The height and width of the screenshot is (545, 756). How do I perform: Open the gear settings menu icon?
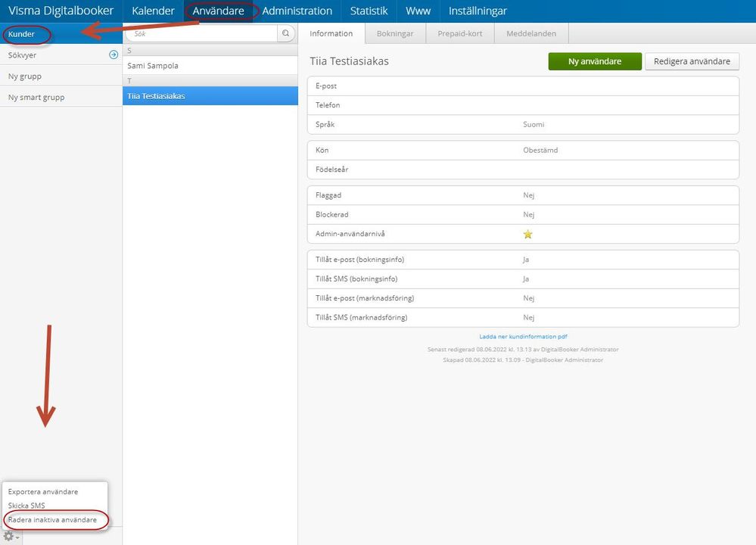pos(8,537)
